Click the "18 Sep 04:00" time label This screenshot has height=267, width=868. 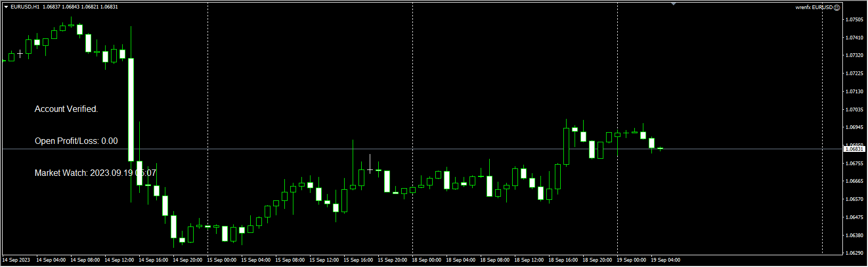(x=461, y=260)
